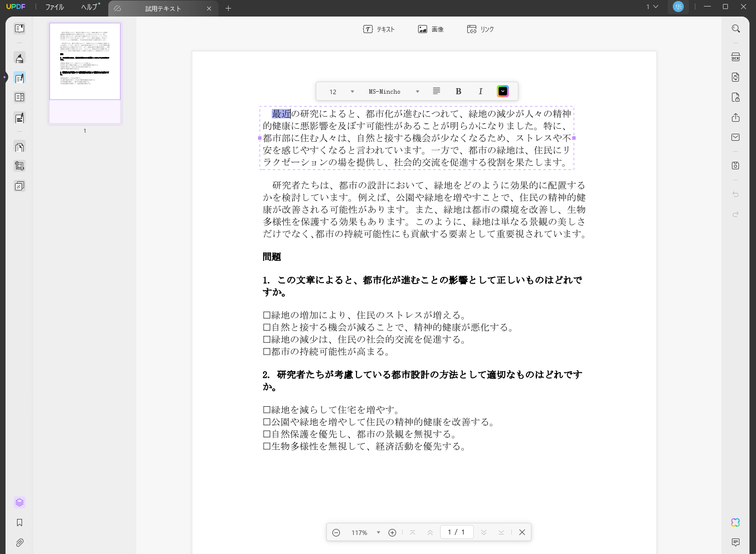Open the Form preparation tool
Viewport: 756px width, 554px height.
click(x=20, y=98)
